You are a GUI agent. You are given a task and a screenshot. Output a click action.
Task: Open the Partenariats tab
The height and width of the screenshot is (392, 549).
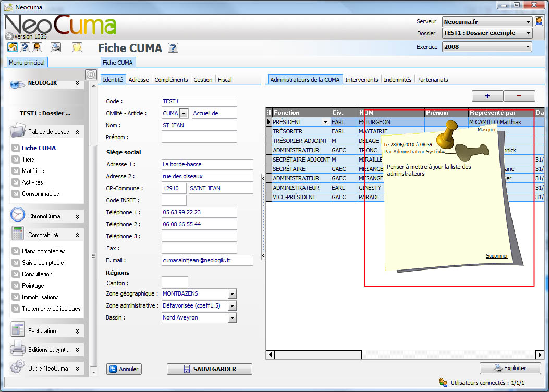tap(433, 80)
